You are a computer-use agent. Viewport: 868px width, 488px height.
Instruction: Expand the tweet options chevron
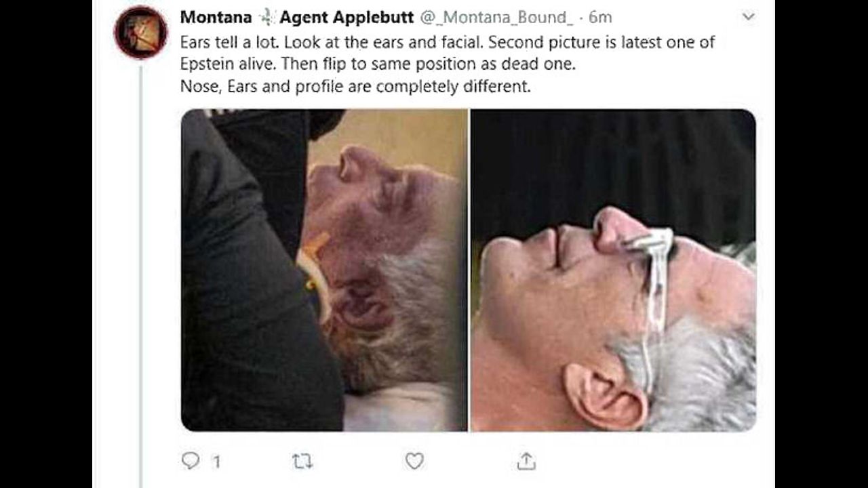point(749,18)
